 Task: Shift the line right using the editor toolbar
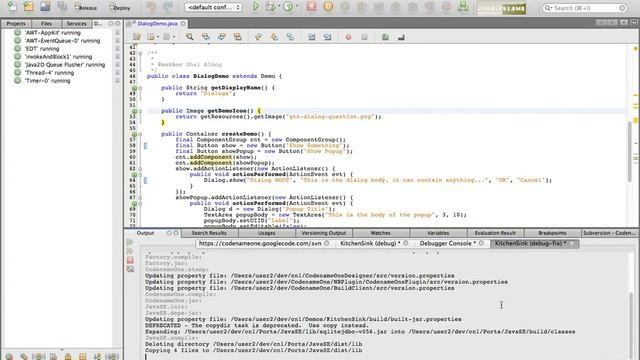click(x=327, y=37)
